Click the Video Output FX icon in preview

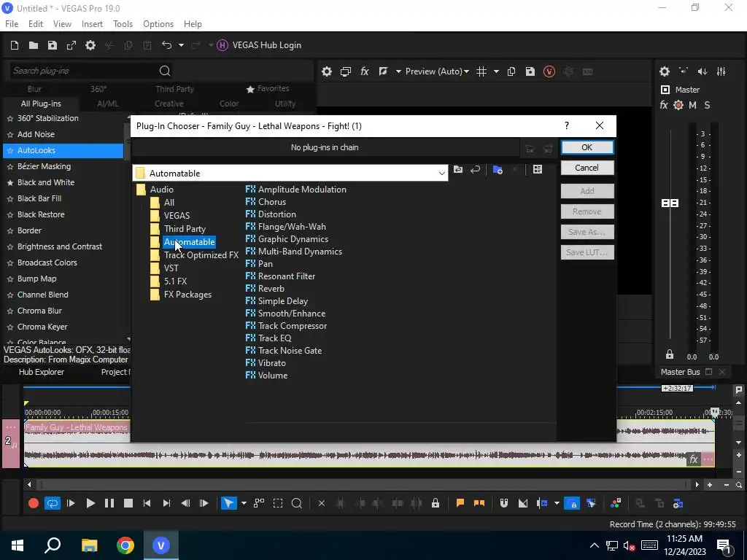(365, 71)
